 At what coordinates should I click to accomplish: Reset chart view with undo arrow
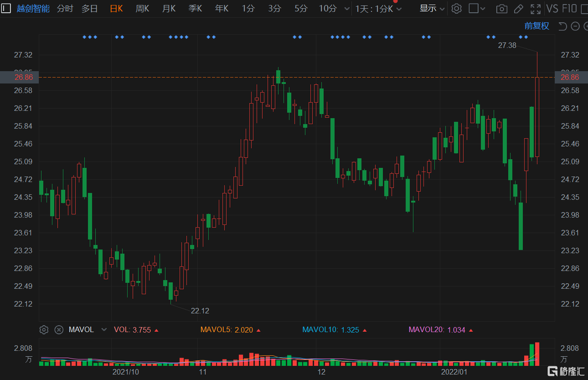[x=562, y=26]
